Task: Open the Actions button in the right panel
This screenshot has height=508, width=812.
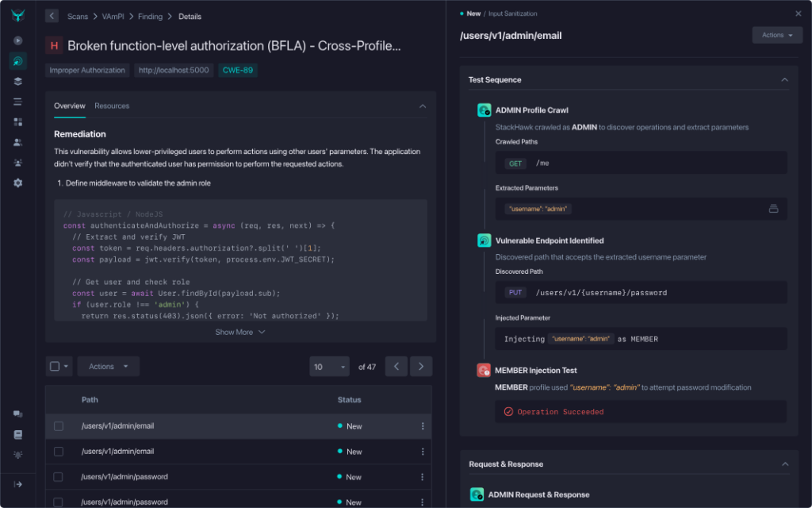Action: pos(776,35)
